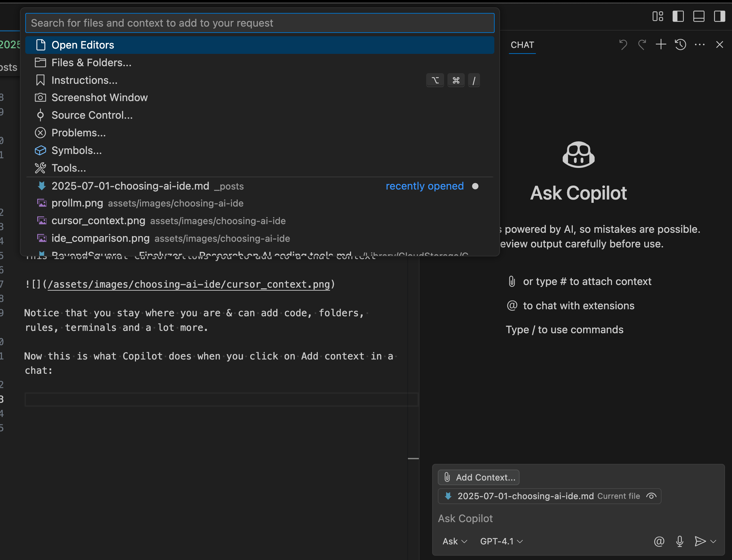Click the image icon beside ide_comparison.png
Screen dimensions: 732x560
click(x=42, y=239)
